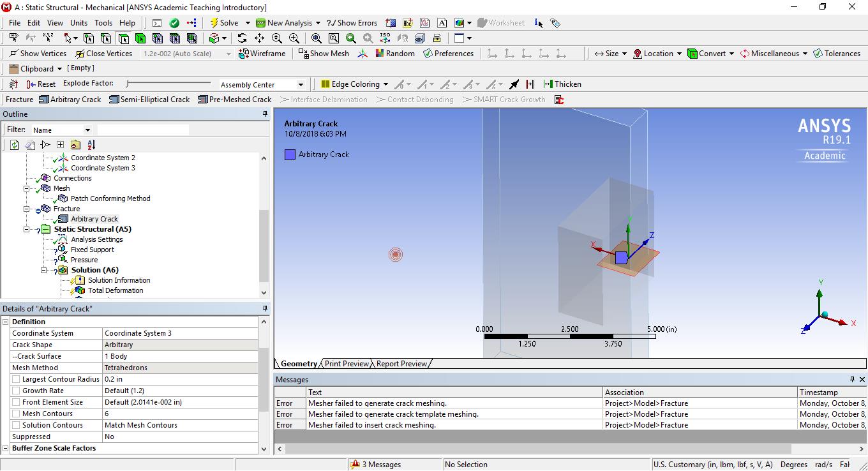Apply Random colors to geometry
The height and width of the screenshot is (471, 868).
pos(394,54)
